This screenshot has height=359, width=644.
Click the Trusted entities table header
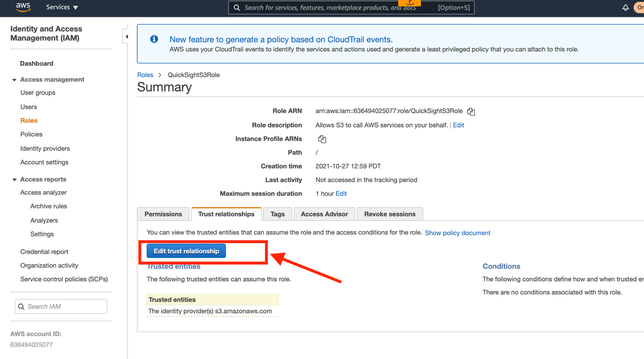coord(213,300)
